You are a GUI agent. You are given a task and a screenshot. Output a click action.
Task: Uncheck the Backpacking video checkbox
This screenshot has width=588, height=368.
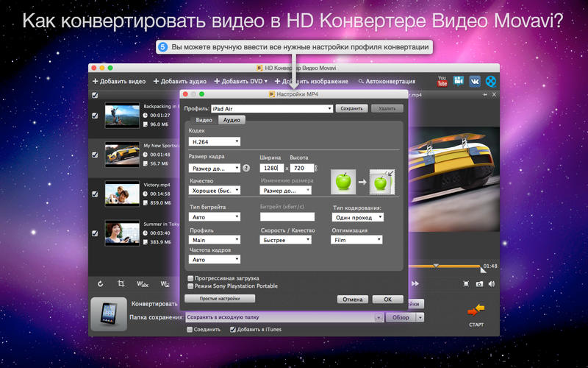pos(96,116)
